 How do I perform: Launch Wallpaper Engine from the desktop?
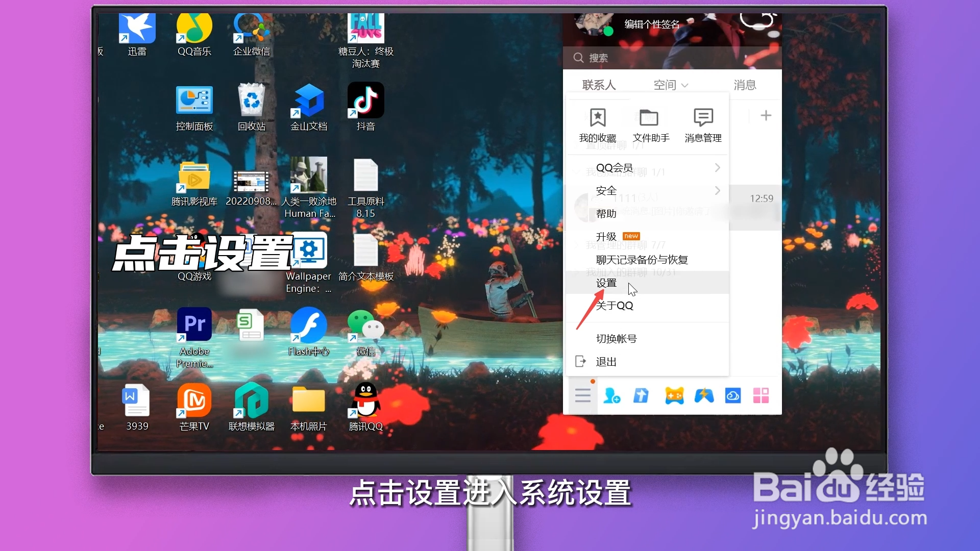[309, 263]
